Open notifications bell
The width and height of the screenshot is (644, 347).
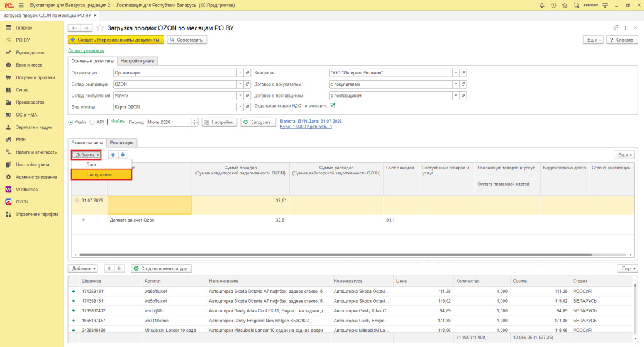[x=541, y=5]
